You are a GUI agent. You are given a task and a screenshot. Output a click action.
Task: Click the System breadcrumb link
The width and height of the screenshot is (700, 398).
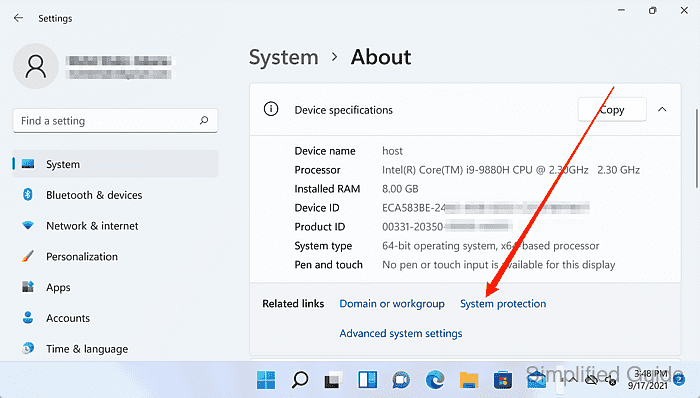click(283, 58)
